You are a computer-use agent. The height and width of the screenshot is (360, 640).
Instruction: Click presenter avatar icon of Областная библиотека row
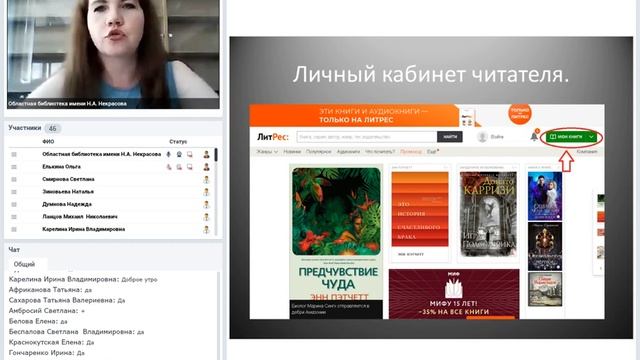click(x=207, y=154)
